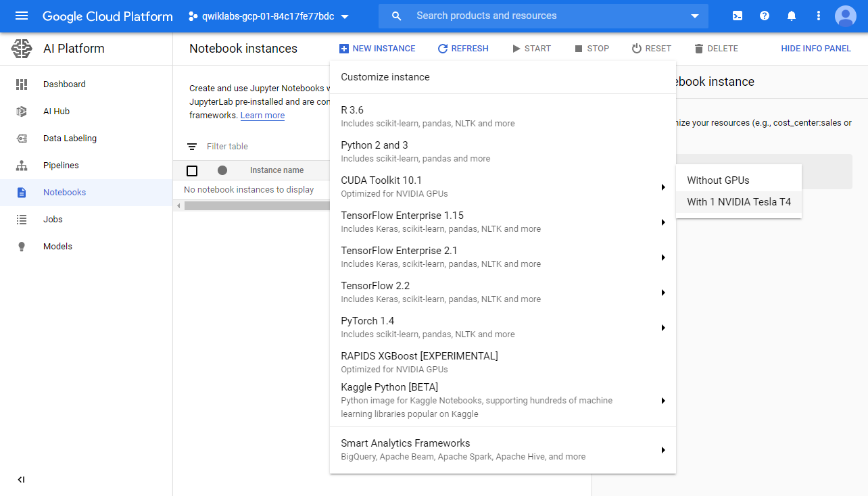Click the AI Hub sidebar icon
This screenshot has width=868, height=496.
(x=22, y=111)
